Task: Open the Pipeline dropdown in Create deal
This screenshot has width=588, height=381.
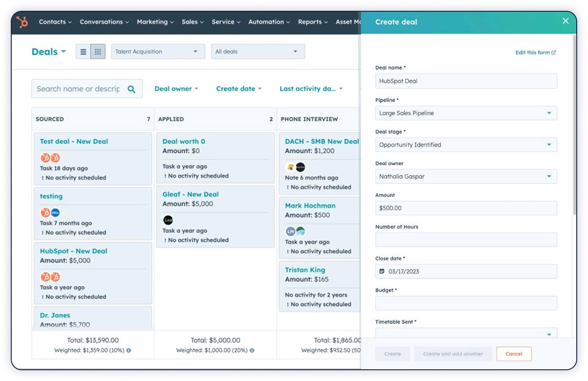Action: pyautogui.click(x=466, y=113)
